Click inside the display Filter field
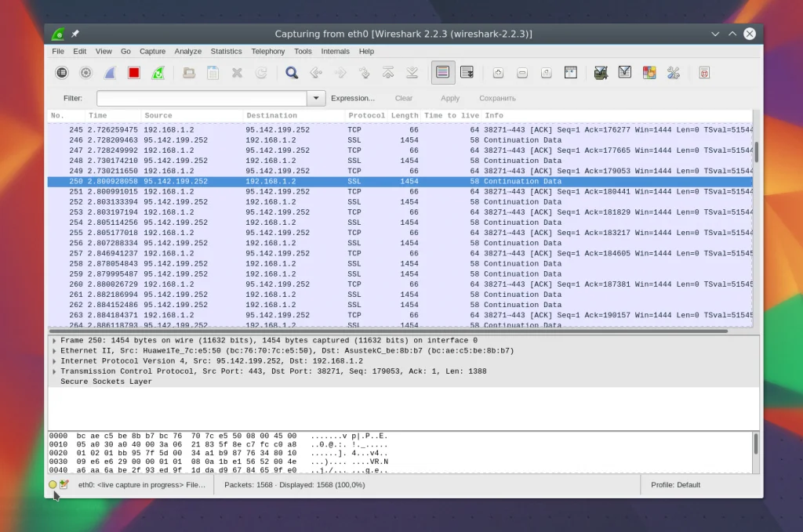The image size is (803, 532). (x=201, y=99)
